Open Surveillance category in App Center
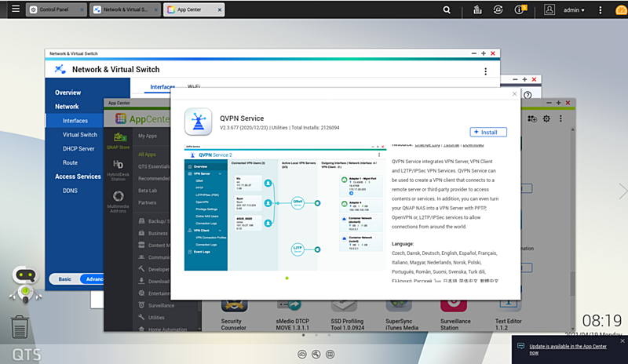Image resolution: width=628 pixels, height=364 pixels. tap(156, 305)
